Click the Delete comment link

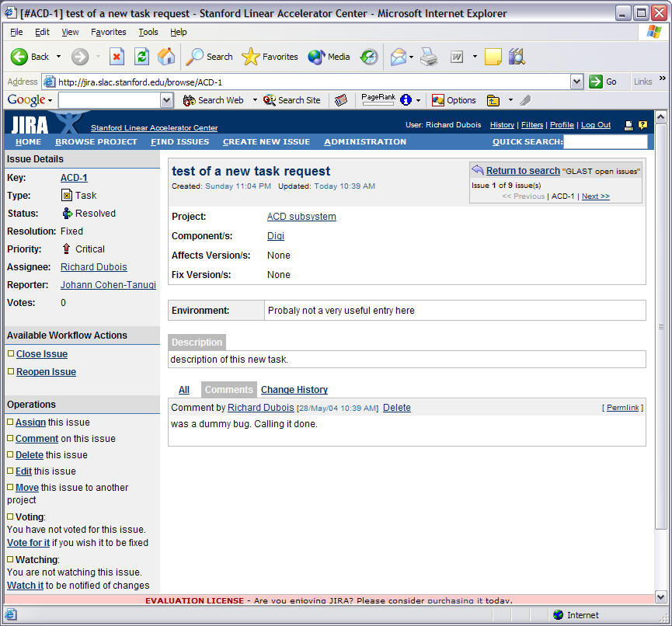tap(396, 408)
